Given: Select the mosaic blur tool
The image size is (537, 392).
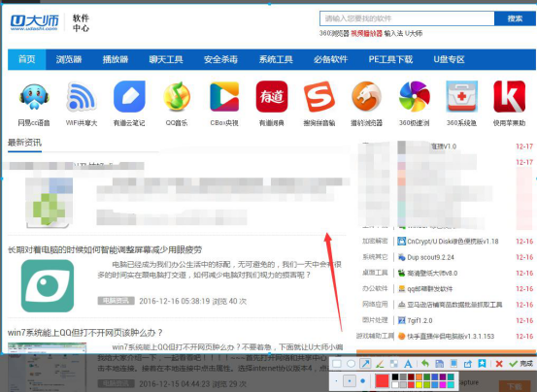Looking at the screenshot, I should coord(394,364).
